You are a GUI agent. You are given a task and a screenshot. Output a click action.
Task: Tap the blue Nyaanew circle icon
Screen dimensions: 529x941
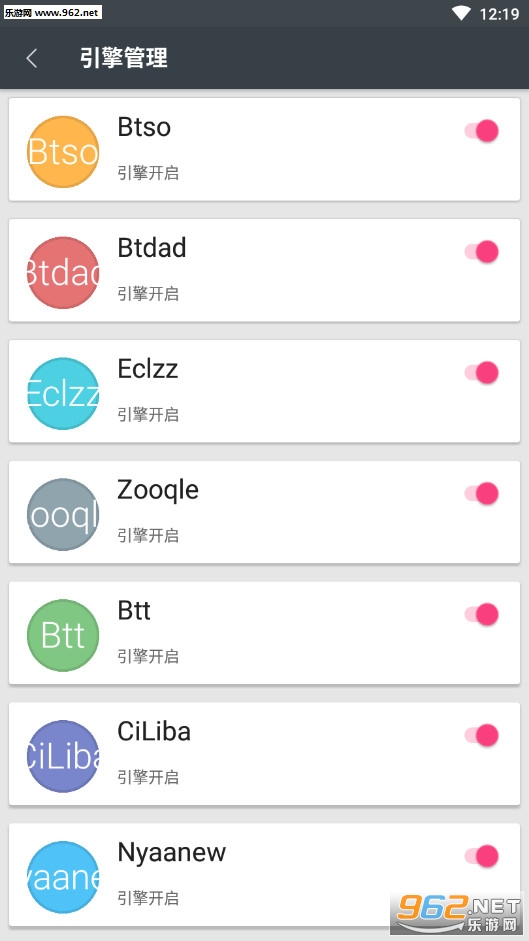63,877
